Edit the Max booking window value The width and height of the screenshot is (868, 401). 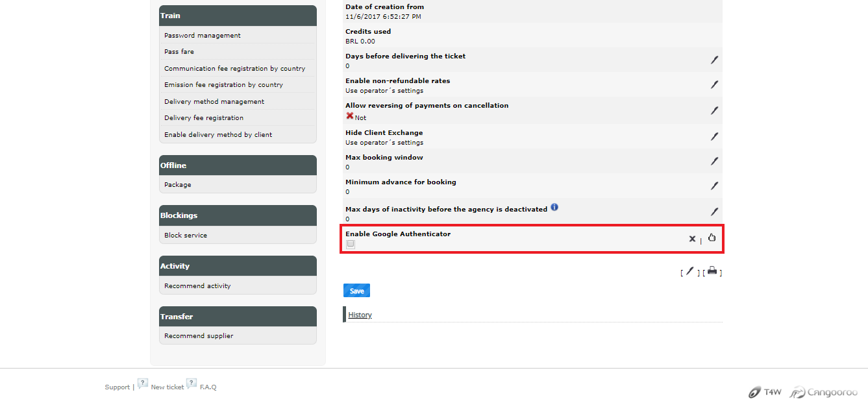pos(714,161)
